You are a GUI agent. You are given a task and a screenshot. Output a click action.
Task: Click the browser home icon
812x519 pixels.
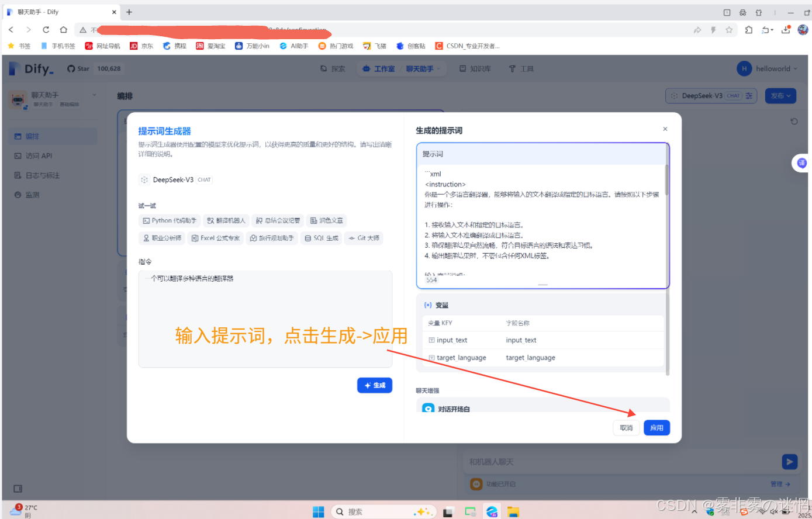64,30
